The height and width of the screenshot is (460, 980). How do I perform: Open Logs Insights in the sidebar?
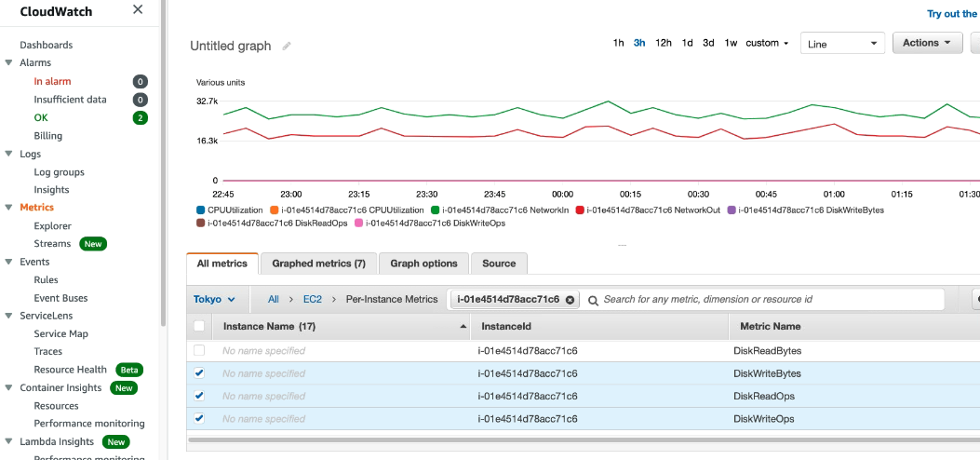pyautogui.click(x=51, y=190)
